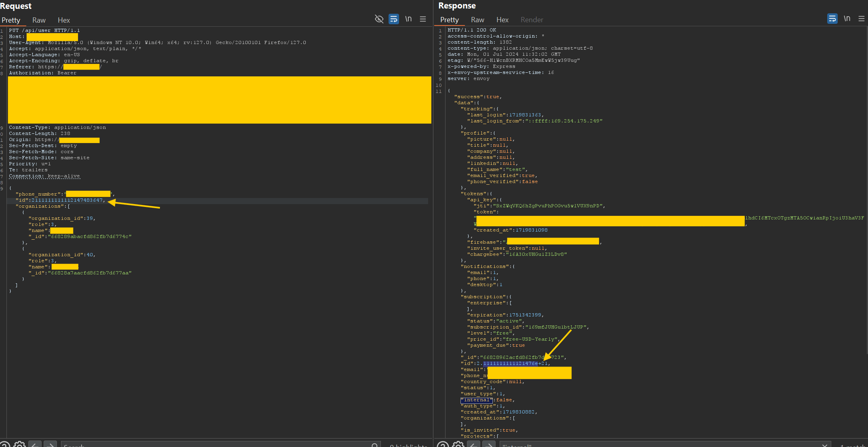The image size is (868, 447).
Task: Open Request search settings gear icon
Action: pyautogui.click(x=19, y=445)
